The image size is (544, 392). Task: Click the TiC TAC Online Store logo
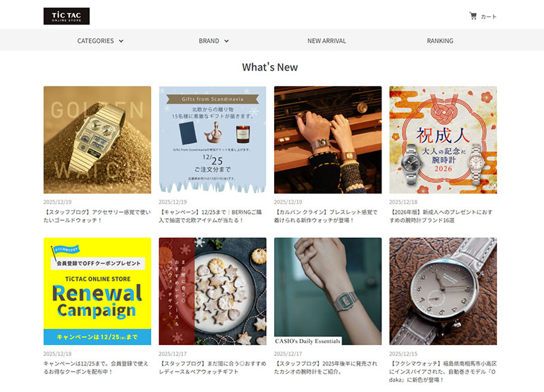66,16
